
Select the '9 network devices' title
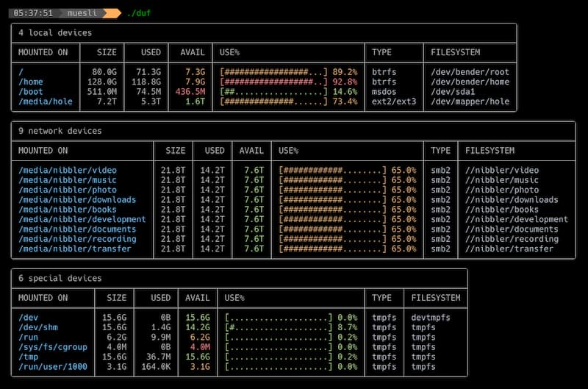point(60,131)
